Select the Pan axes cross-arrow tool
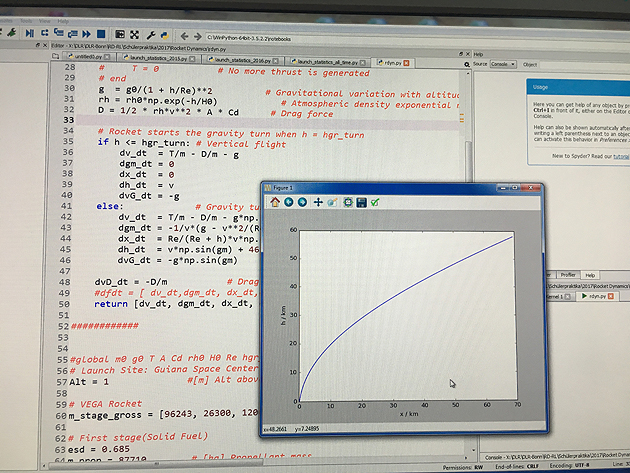 pos(319,201)
